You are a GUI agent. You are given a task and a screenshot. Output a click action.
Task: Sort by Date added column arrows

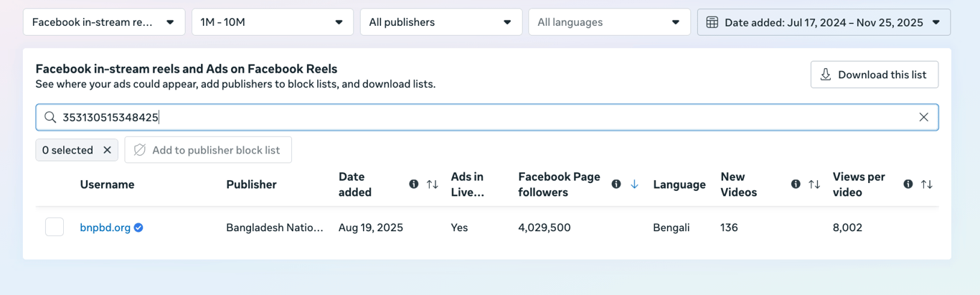[432, 184]
